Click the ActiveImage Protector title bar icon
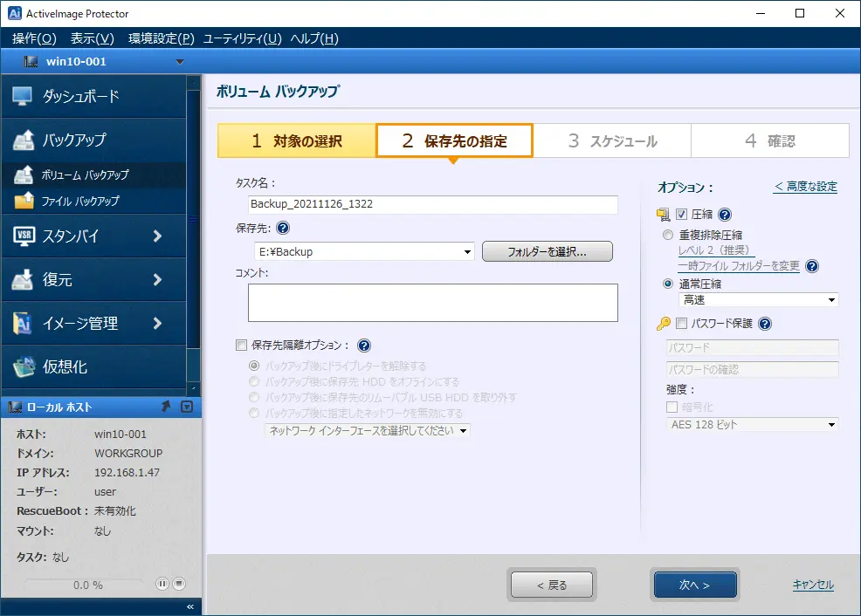861x616 pixels. coord(15,13)
